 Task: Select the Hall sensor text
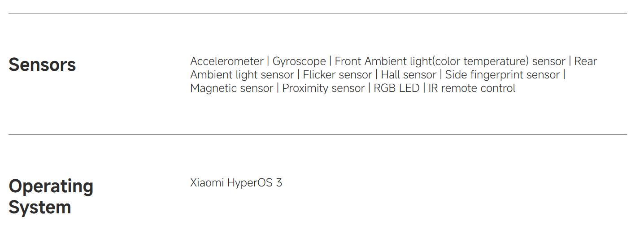409,74
